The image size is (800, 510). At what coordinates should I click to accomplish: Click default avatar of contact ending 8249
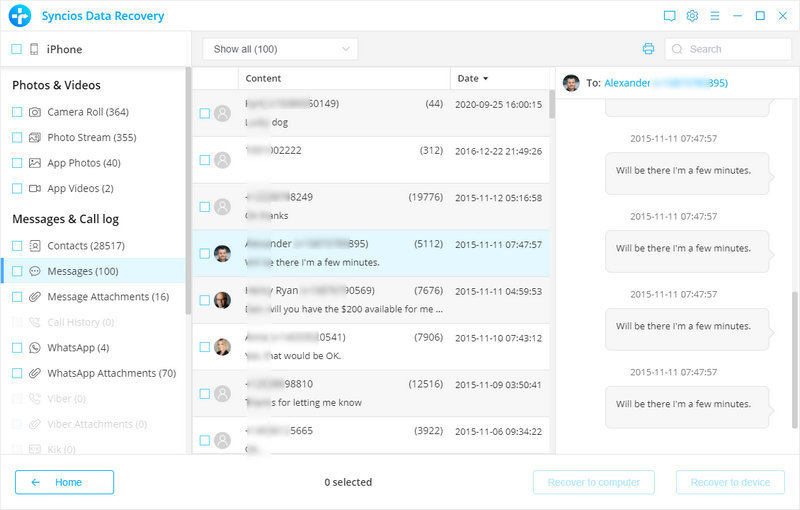click(x=222, y=207)
